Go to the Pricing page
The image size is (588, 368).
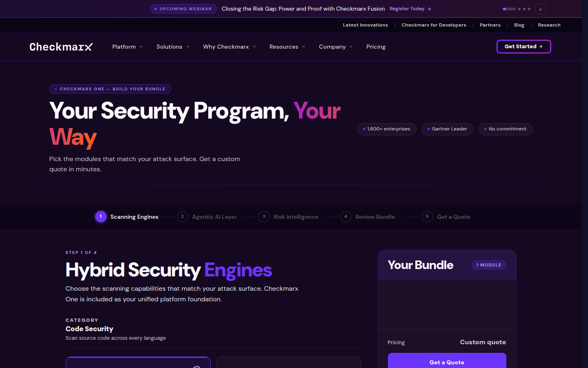[376, 47]
